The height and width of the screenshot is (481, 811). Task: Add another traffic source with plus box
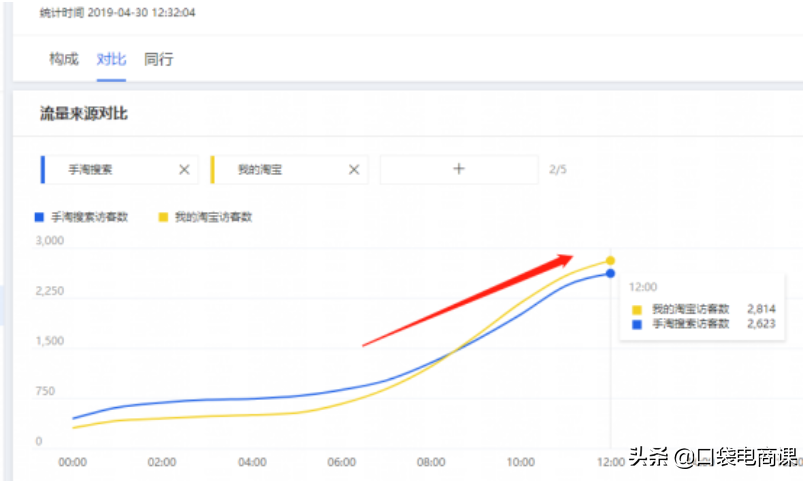coord(459,169)
